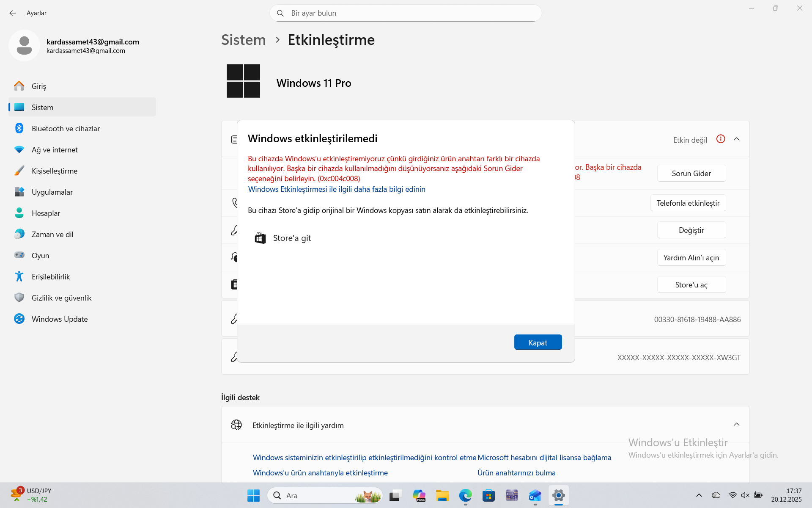Click the Kişiselleştirme brush icon

click(19, 171)
